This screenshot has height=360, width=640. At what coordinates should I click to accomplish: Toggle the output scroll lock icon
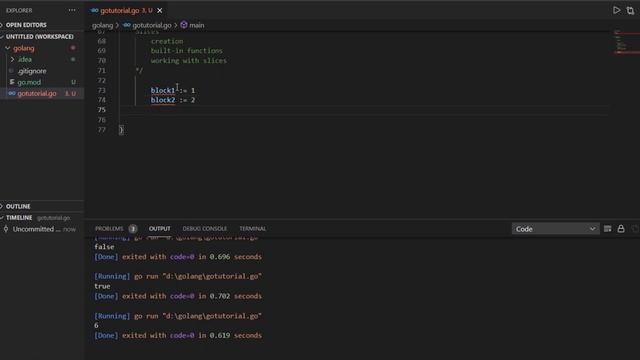621,229
